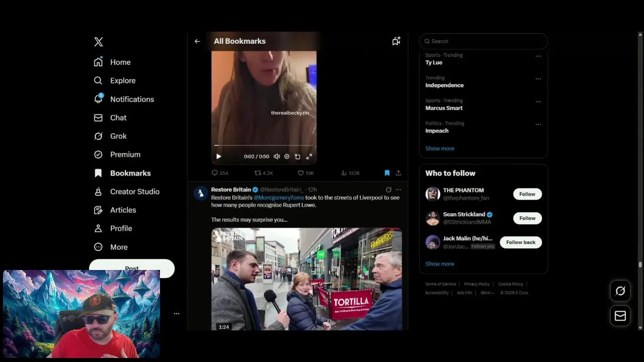Like the post with 13K likes

point(305,173)
